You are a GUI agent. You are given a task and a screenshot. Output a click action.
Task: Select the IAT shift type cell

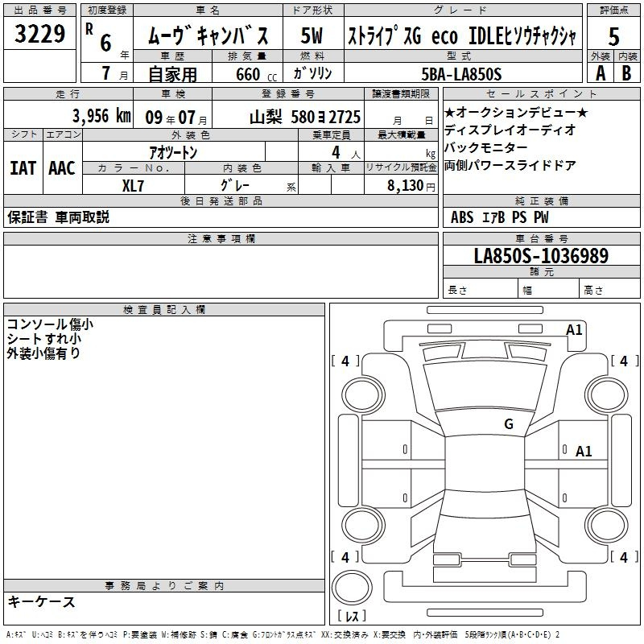pos(23,168)
